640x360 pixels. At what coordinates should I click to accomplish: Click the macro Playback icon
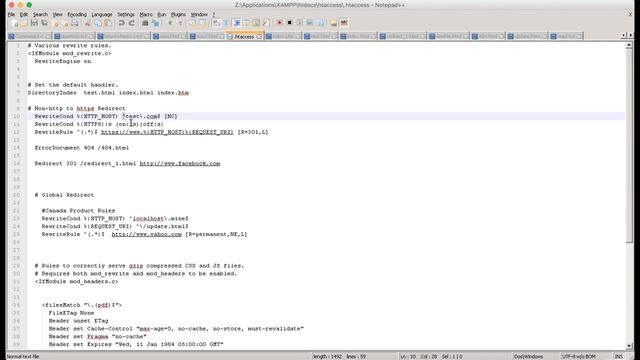pos(300,23)
